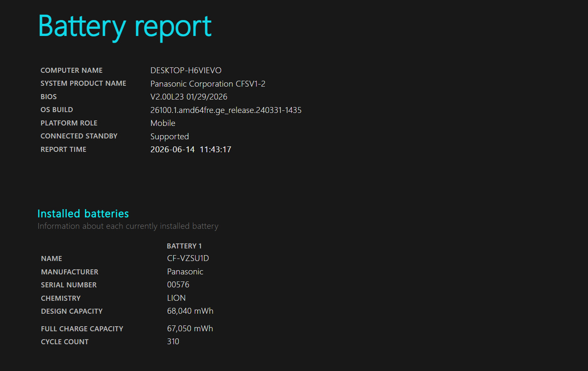Click BIOS version V2.00L23 01/29/2026
This screenshot has height=371, width=588.
(x=189, y=97)
